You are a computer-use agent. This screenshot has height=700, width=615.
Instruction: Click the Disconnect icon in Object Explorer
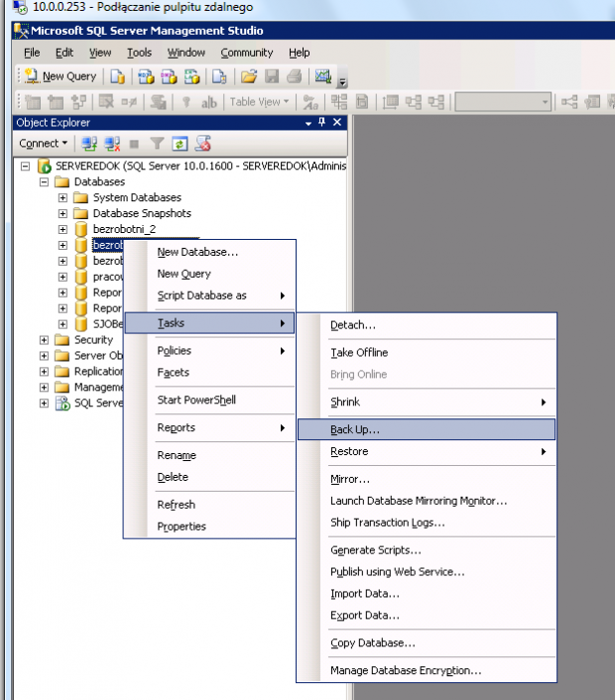click(x=112, y=144)
